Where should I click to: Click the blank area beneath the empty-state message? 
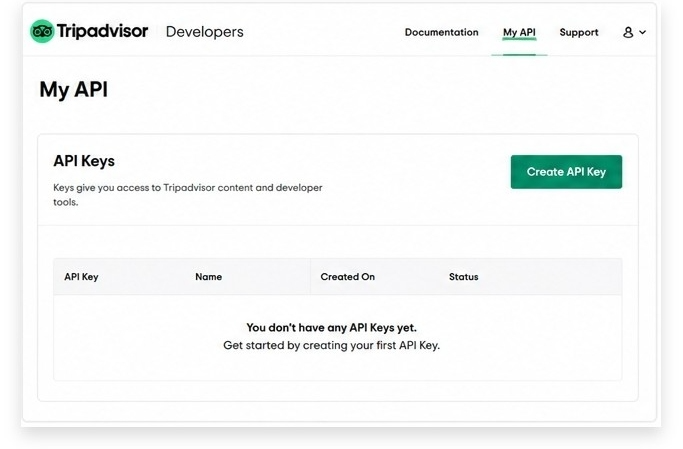[338, 367]
